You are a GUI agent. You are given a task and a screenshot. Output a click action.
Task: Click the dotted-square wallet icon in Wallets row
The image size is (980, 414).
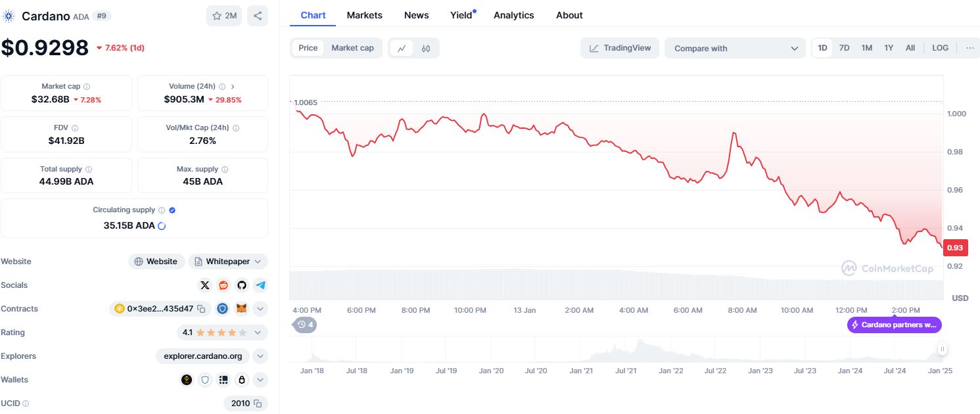point(223,380)
